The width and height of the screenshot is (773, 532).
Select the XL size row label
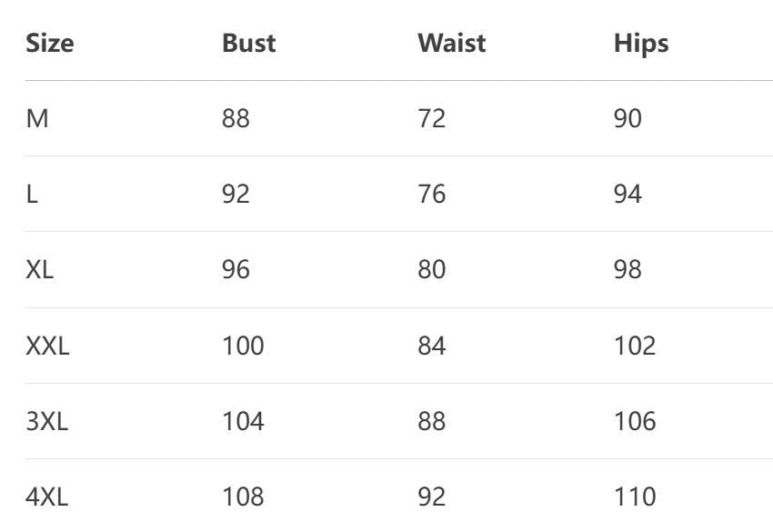point(40,270)
